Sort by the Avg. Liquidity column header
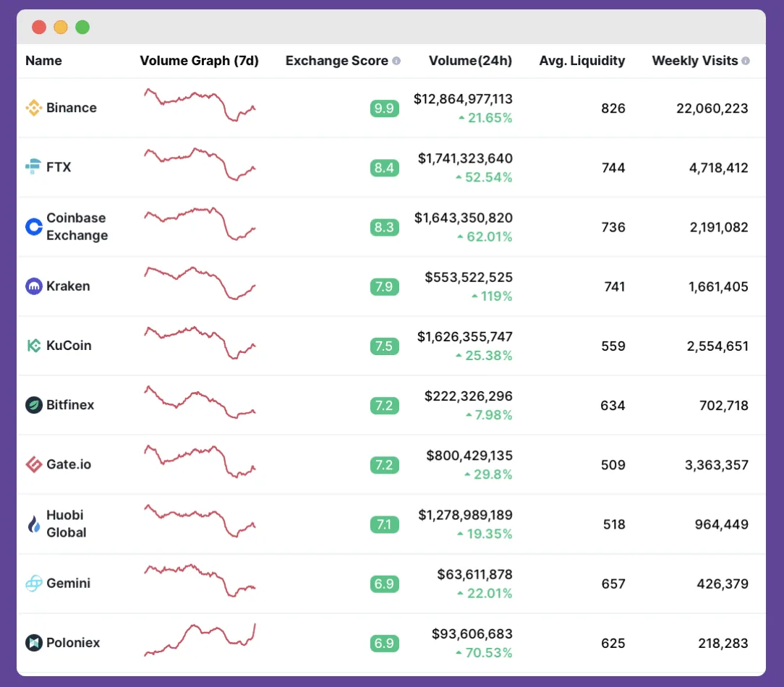Screen dimensions: 784x687 582,61
